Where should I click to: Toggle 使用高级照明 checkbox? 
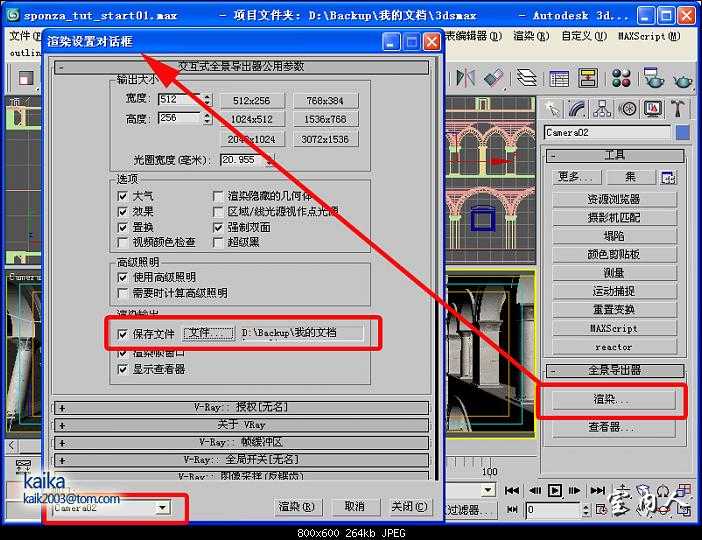122,278
